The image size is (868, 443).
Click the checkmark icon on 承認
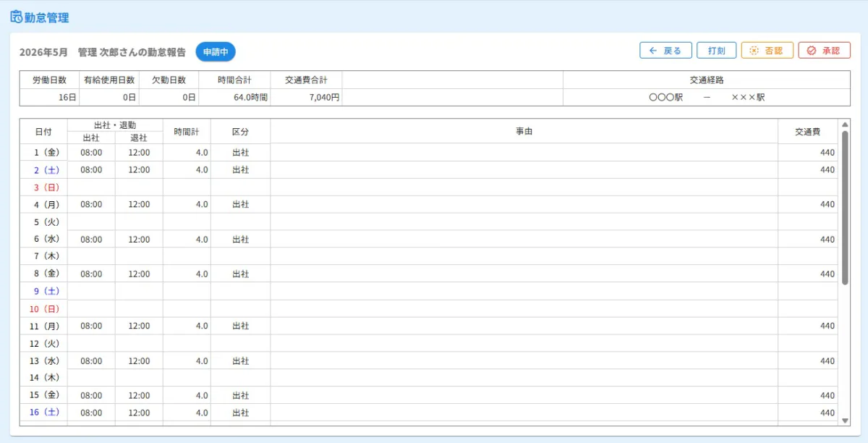[x=811, y=51]
